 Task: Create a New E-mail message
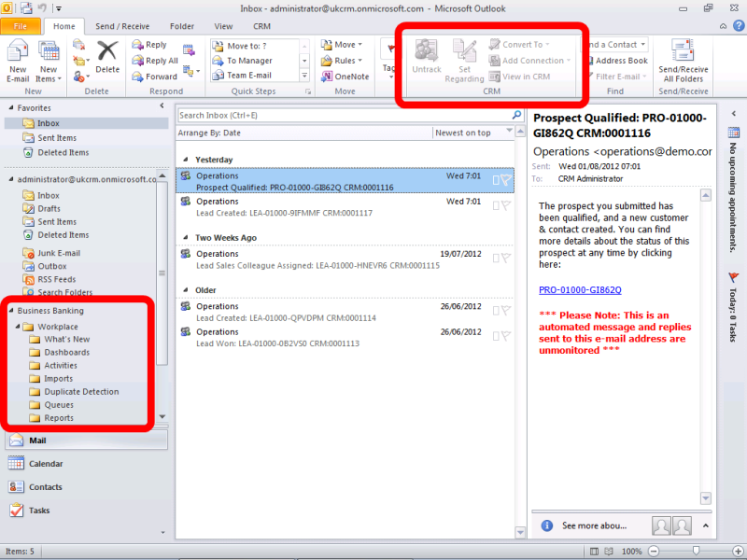(18, 61)
